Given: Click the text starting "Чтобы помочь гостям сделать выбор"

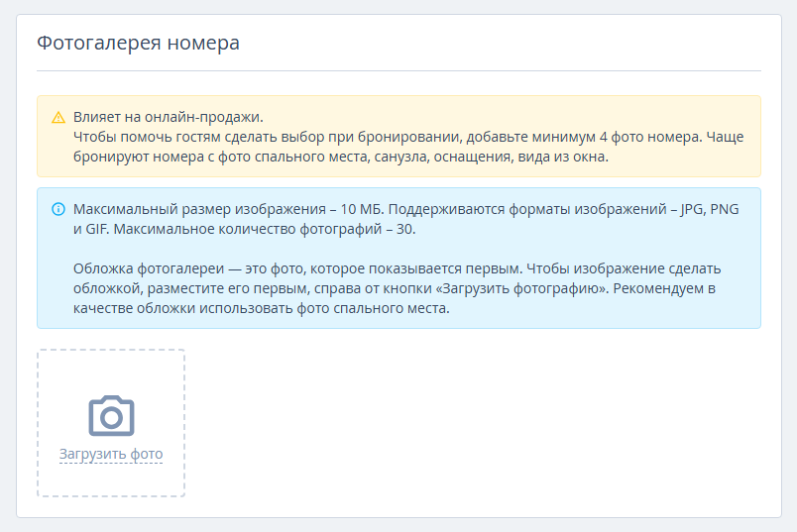Looking at the screenshot, I should click(x=408, y=147).
